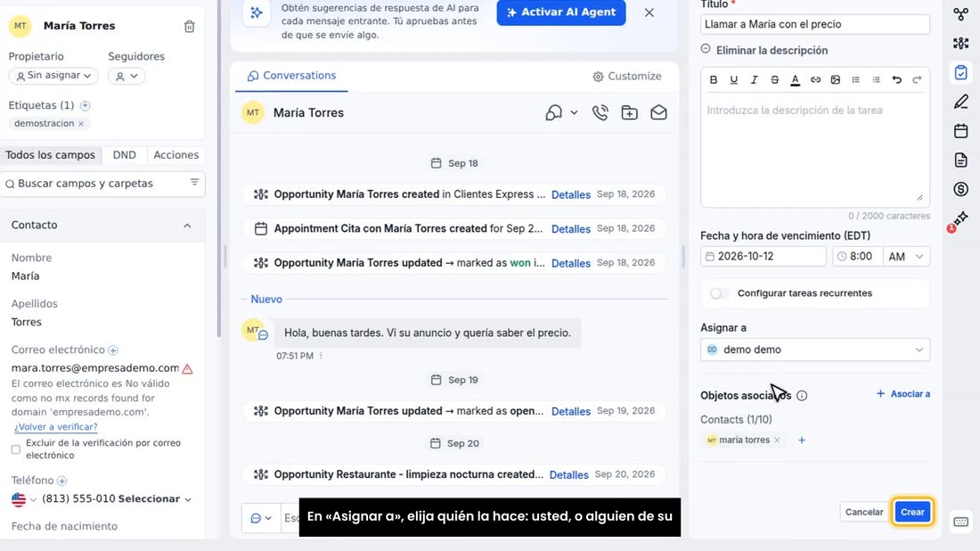Mark conversation as read with envelope icon
This screenshot has height=551, width=980.
tap(658, 112)
